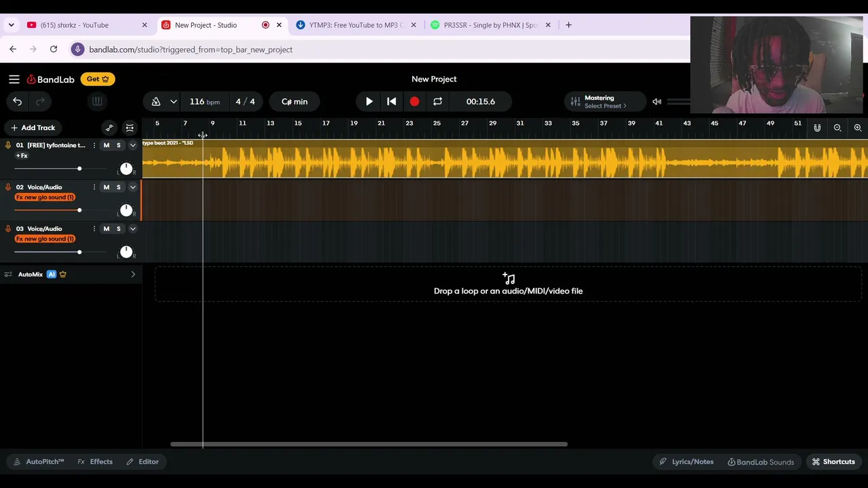Viewport: 868px width, 488px height.
Task: Open options menu for track 03
Action: tap(94, 228)
